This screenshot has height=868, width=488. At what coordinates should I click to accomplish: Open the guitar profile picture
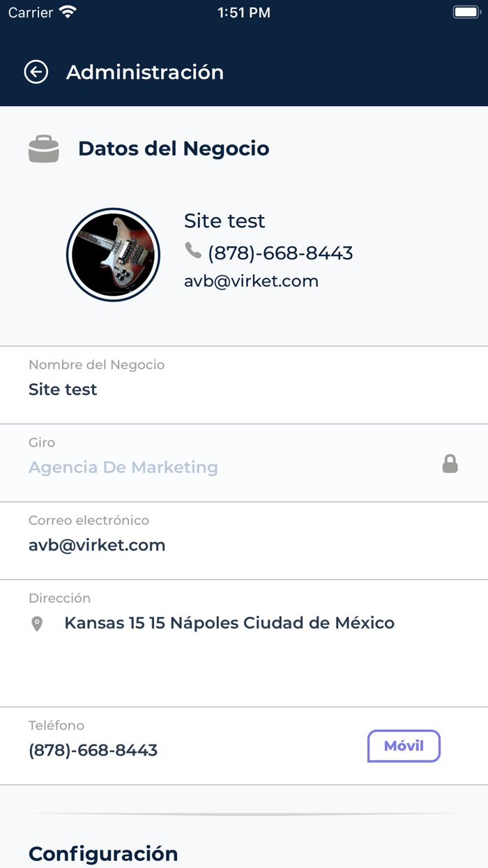[x=113, y=255]
